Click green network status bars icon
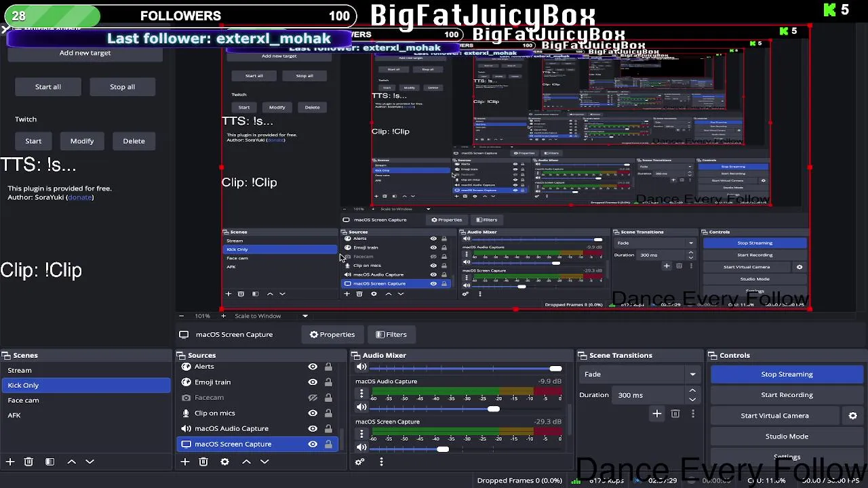Image resolution: width=868 pixels, height=488 pixels. click(576, 481)
